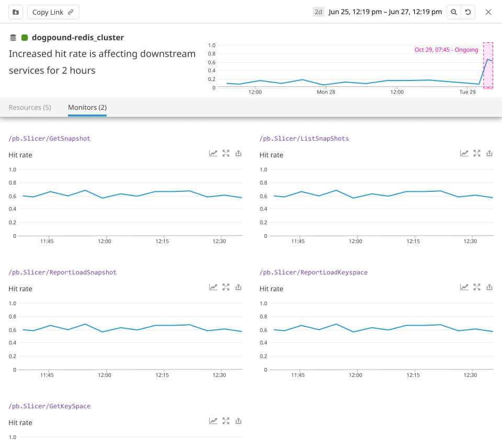This screenshot has width=502, height=448.
Task: Export the GetSnapshot hit rate graph
Action: coord(238,153)
